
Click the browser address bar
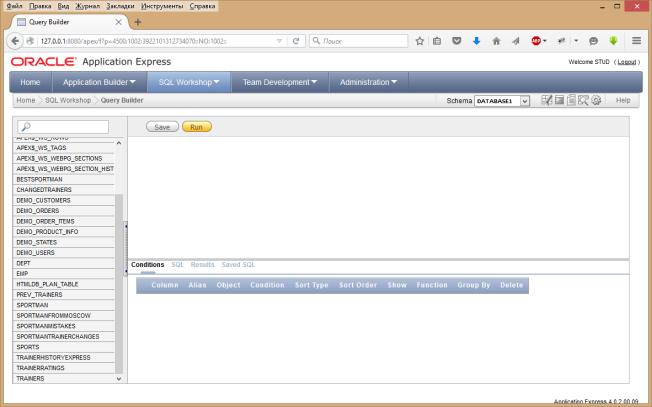156,41
